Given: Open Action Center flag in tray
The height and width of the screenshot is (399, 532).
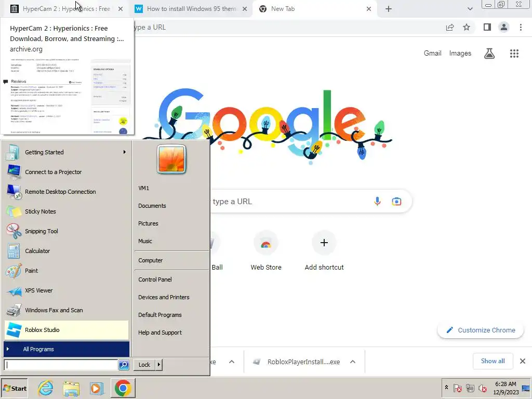Looking at the screenshot, I should pos(457,388).
